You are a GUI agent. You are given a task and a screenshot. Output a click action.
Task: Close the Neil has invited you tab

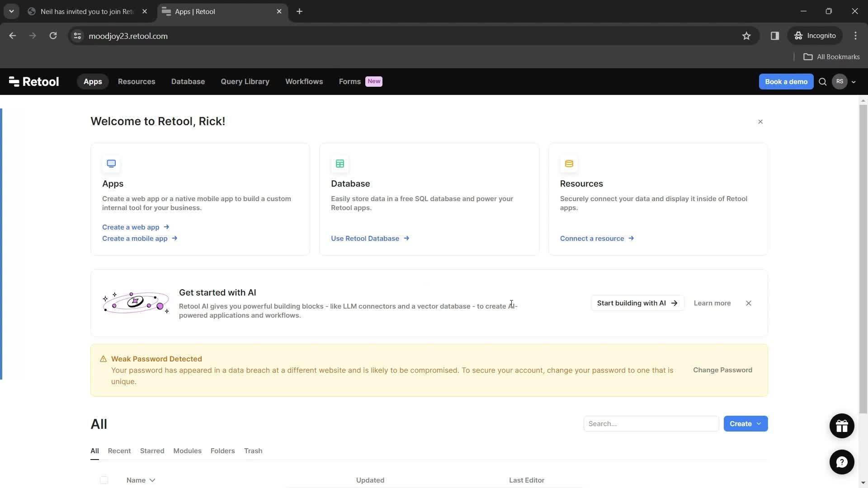click(x=145, y=11)
